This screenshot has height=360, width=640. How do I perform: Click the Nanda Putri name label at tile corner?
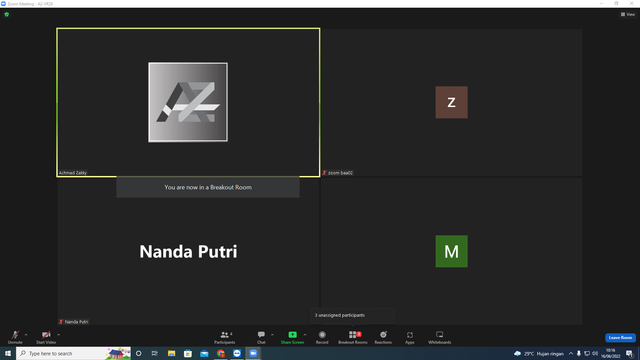(74, 322)
